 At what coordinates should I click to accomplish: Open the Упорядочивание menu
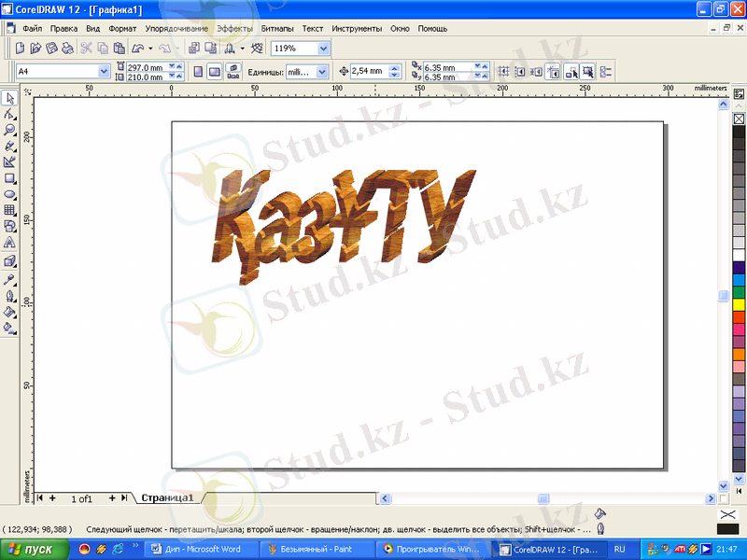coord(176,29)
